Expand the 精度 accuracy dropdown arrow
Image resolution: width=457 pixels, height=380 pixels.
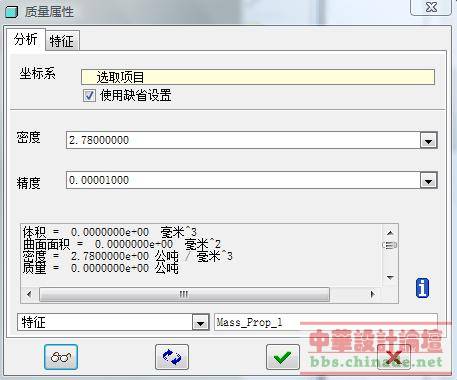428,181
